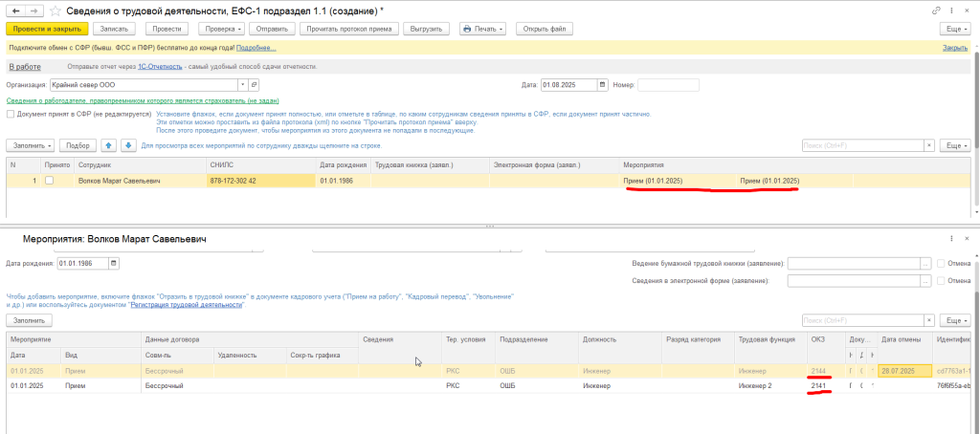980x434 pixels.
Task: Click the forward navigation arrow
Action: 33,10
